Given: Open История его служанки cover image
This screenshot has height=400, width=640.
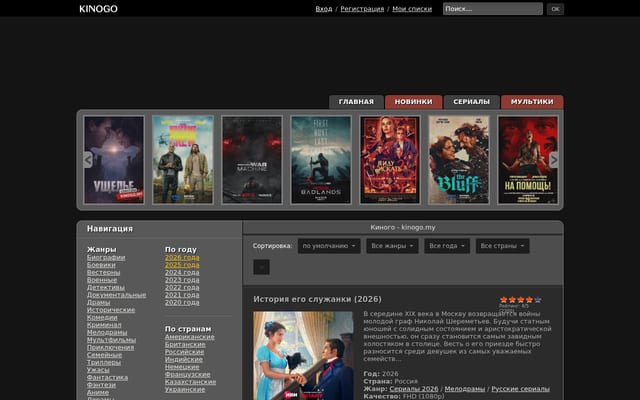Looking at the screenshot, I should (x=303, y=356).
